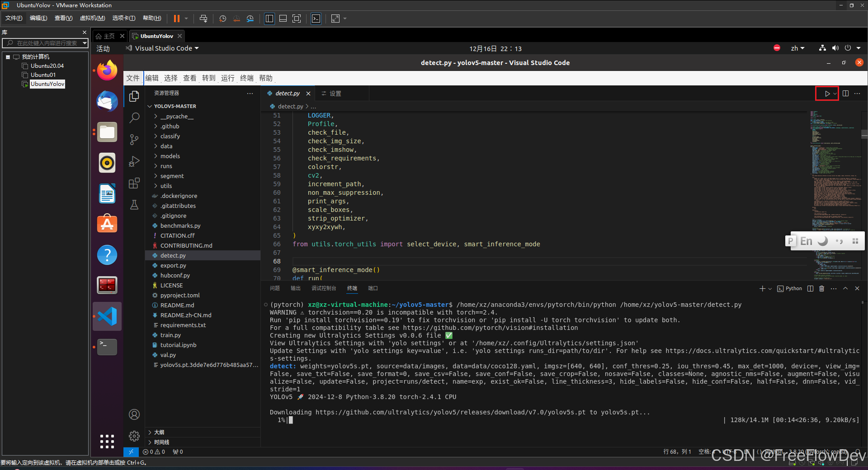This screenshot has height=470, width=868.
Task: Open the Run and Debug view
Action: point(134,161)
